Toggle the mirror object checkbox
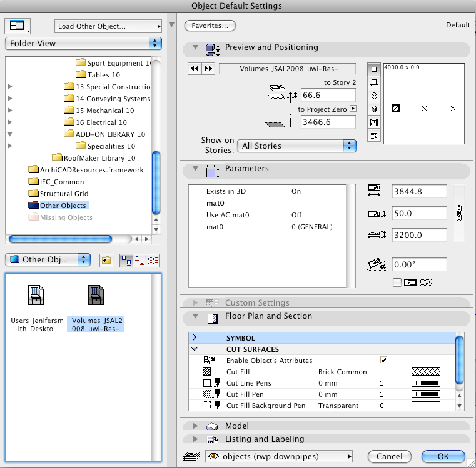This screenshot has width=476, height=468. pos(397,282)
